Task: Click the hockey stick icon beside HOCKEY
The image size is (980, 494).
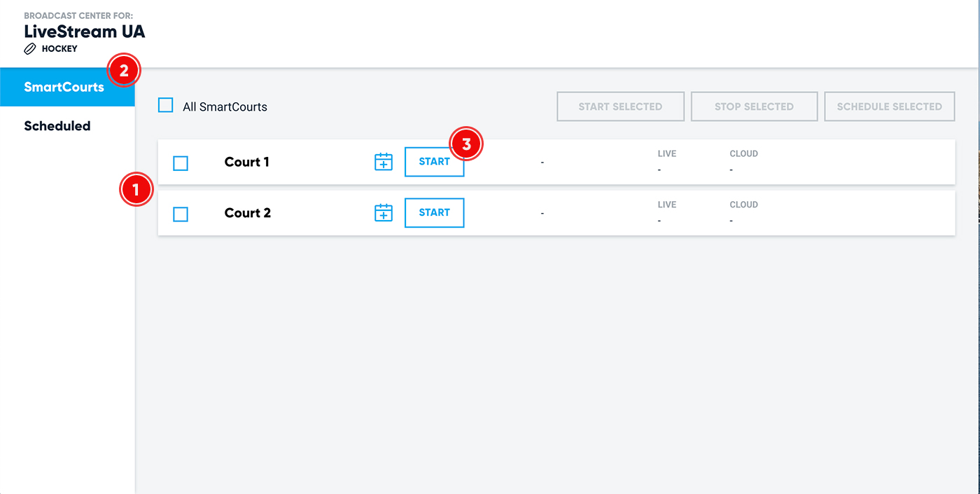Action: [30, 49]
